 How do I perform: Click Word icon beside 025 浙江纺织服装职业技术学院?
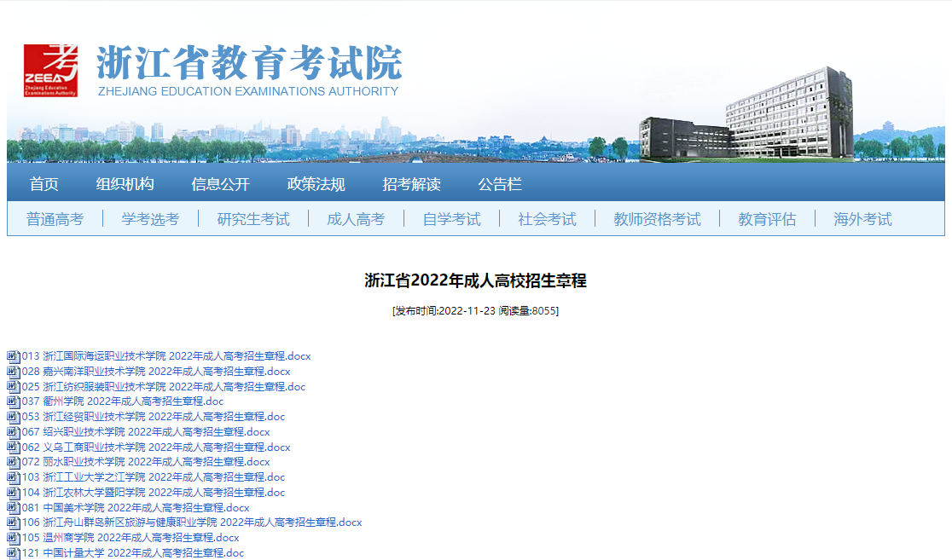point(14,386)
